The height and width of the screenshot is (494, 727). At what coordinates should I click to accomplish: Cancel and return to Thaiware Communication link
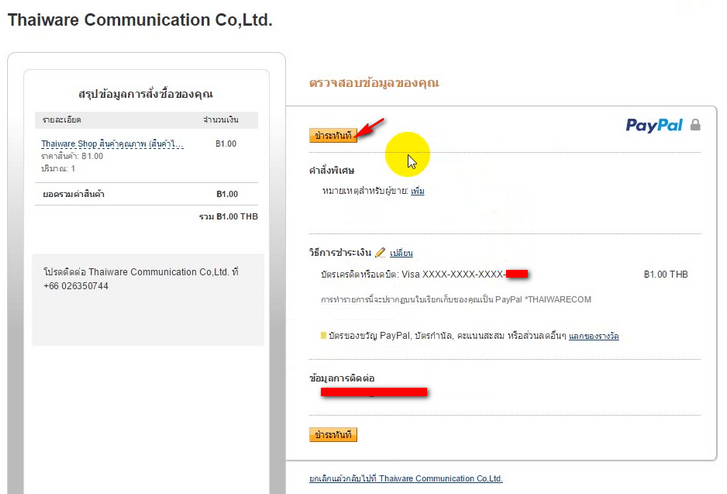pos(407,479)
